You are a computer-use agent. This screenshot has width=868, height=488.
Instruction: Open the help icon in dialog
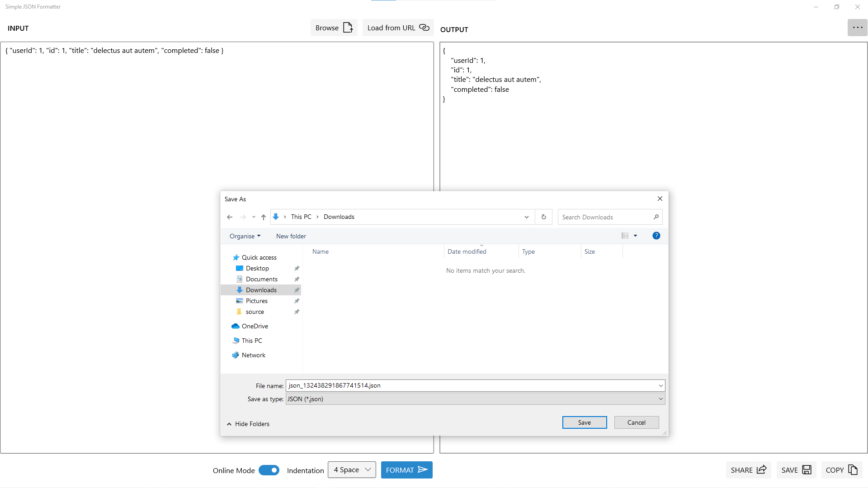point(656,236)
